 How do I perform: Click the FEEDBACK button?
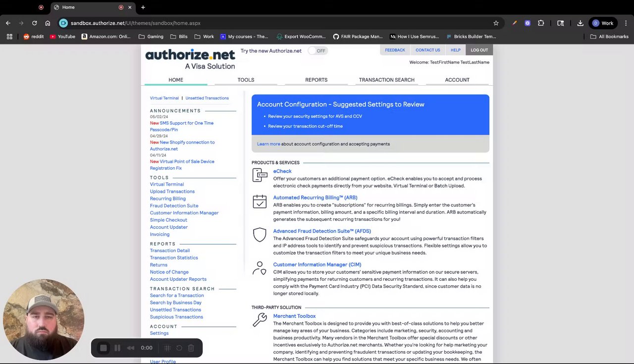point(395,50)
